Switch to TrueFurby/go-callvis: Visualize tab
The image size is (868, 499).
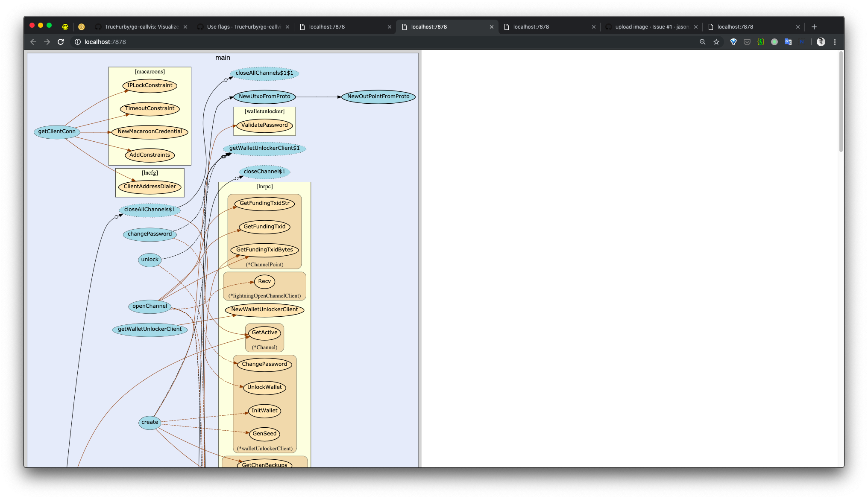141,26
